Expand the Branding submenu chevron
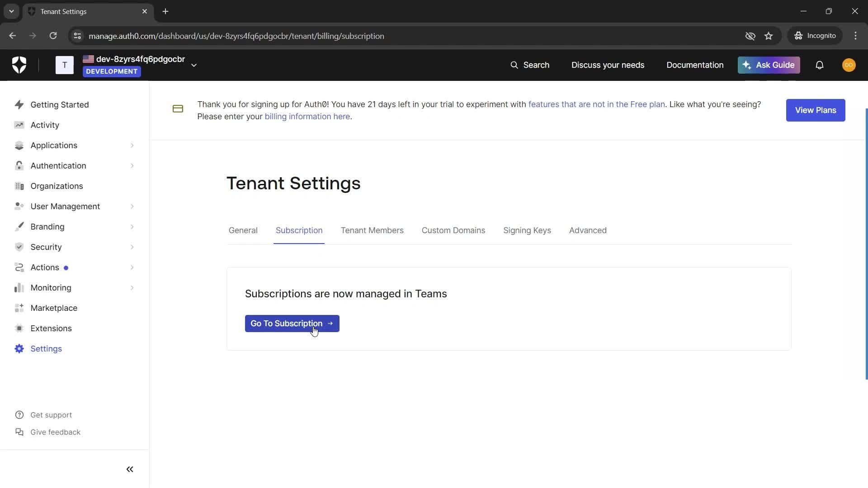868x488 pixels. 132,227
